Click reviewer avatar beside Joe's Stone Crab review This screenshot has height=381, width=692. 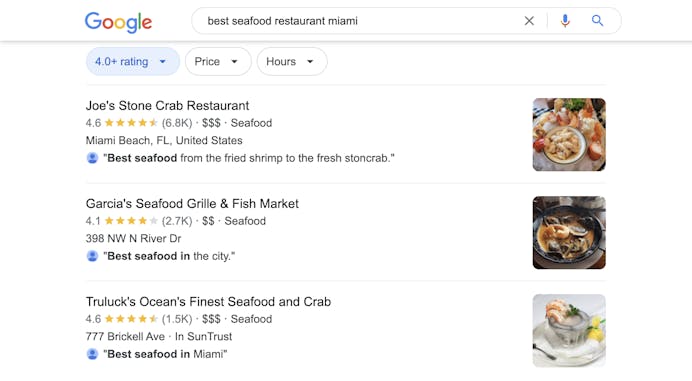[92, 158]
